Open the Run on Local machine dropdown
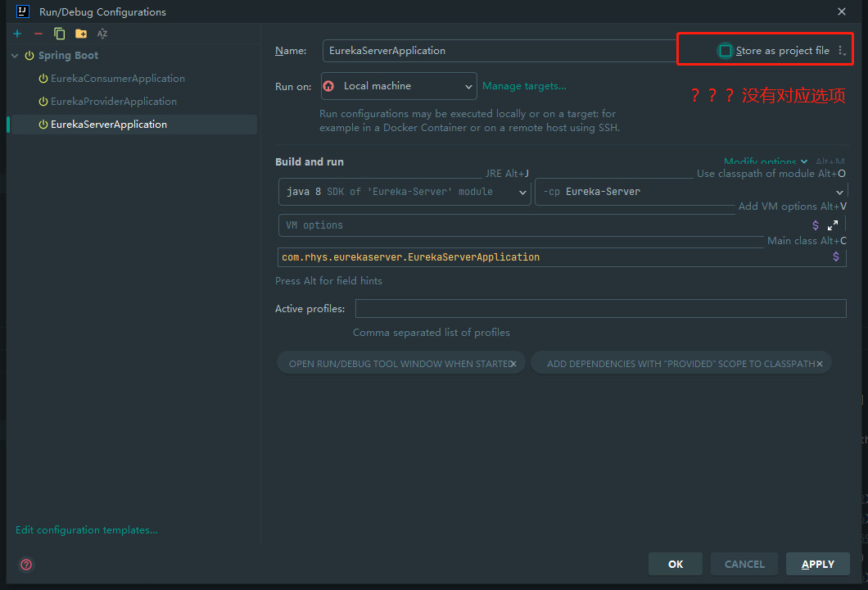 coord(399,86)
